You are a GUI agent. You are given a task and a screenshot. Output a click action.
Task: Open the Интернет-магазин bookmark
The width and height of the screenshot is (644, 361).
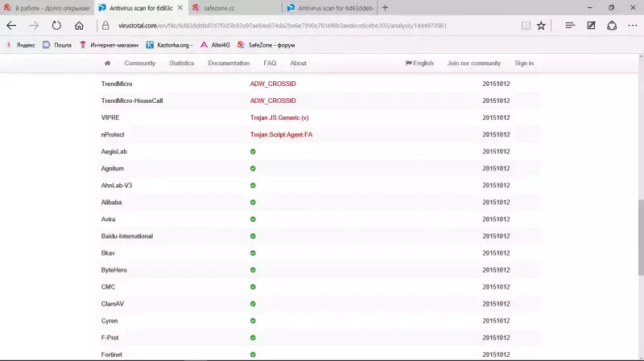click(109, 45)
